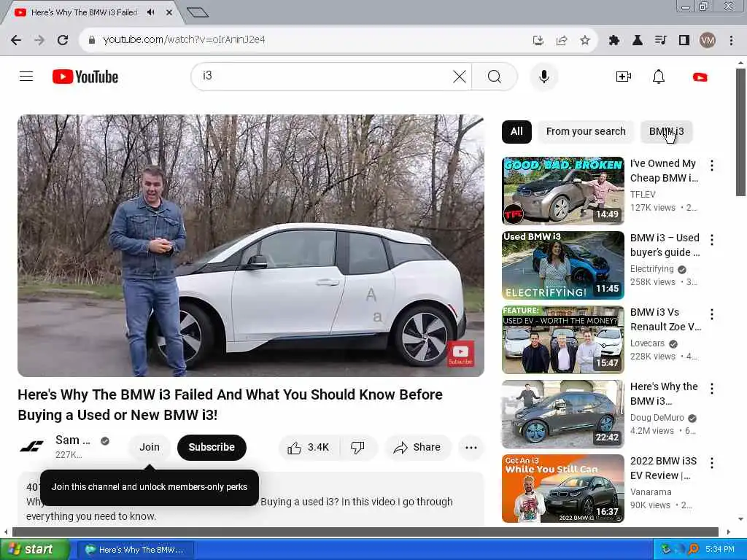Click the verified badge next to Sam
Image resolution: width=747 pixels, height=560 pixels.
(105, 441)
